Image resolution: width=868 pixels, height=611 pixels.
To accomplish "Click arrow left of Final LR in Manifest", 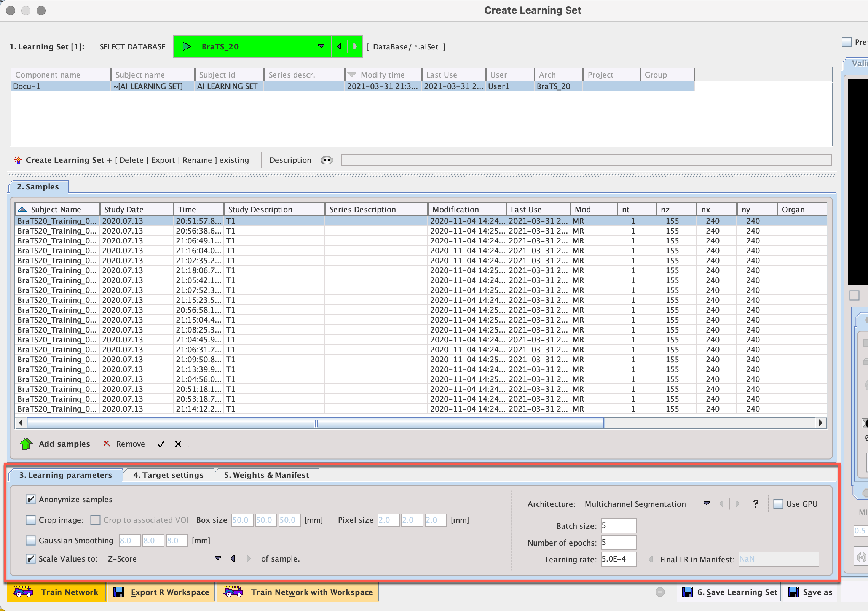I will click(651, 559).
